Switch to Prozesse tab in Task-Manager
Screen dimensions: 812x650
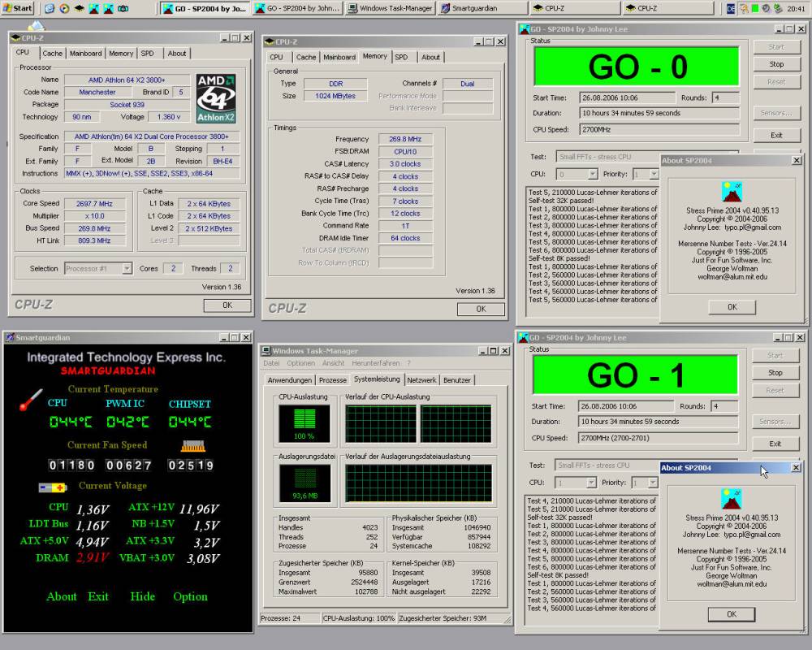click(332, 380)
